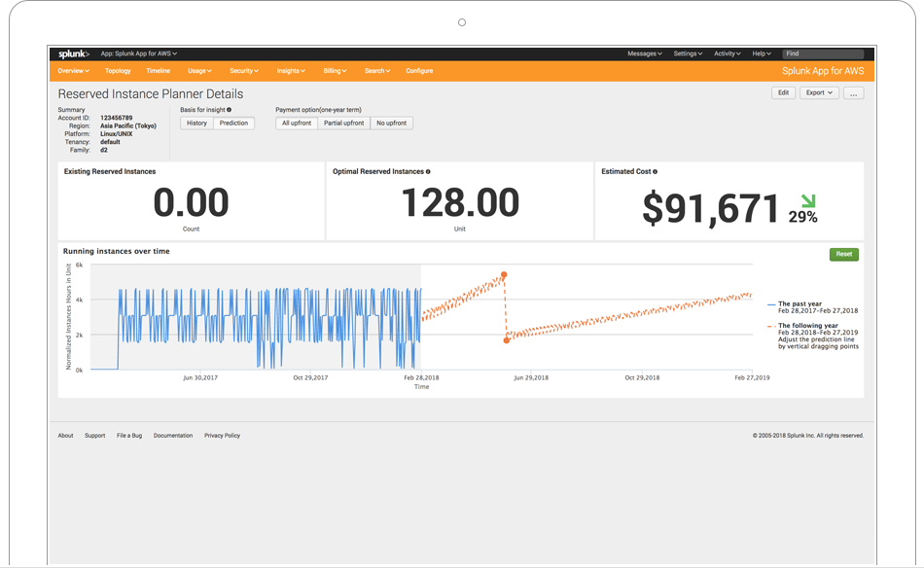Open the Support link in footer
924x568 pixels.
[x=95, y=436]
